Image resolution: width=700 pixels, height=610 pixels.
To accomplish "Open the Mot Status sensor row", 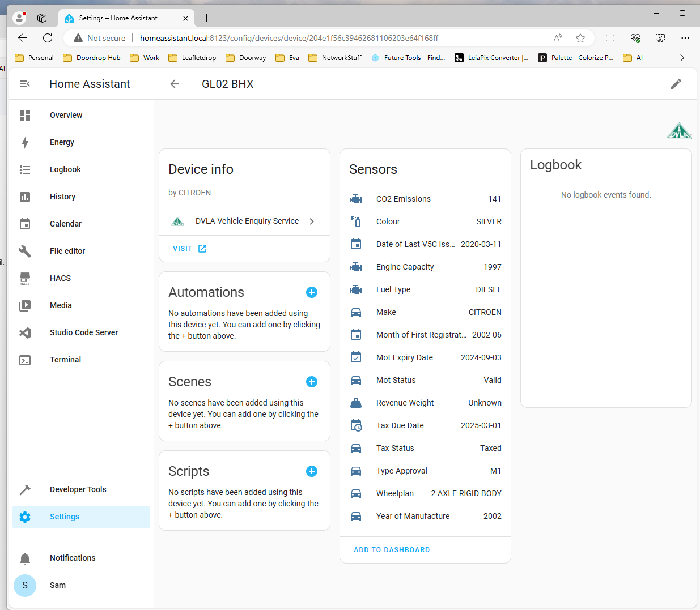I will 425,380.
